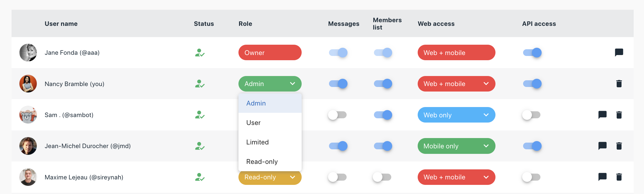Delete Nancy Bramble using trash icon
Viewport: 644px width, 194px height.
click(x=619, y=84)
